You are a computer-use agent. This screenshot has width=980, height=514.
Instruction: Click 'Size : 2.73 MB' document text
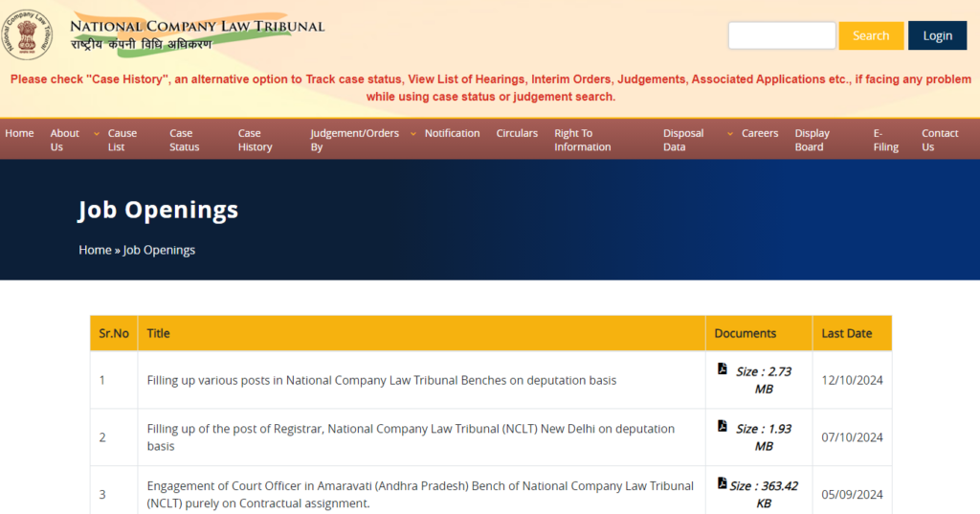click(763, 380)
